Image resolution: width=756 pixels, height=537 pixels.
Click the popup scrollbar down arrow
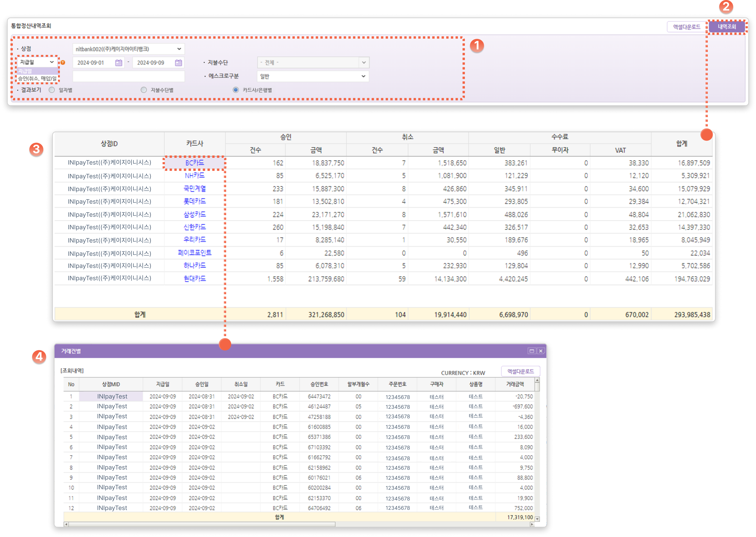537,519
